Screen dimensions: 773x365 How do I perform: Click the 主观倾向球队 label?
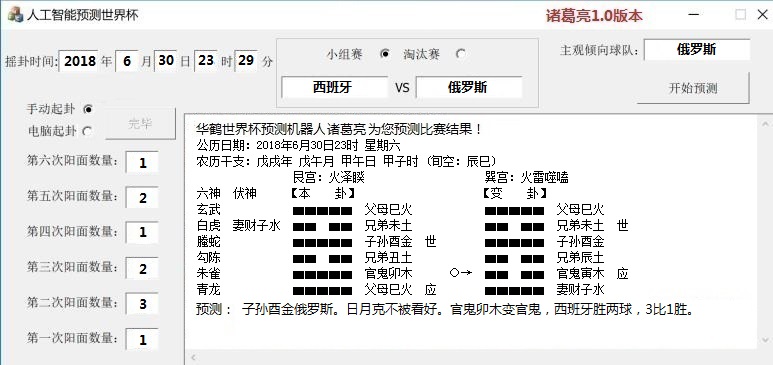point(599,51)
